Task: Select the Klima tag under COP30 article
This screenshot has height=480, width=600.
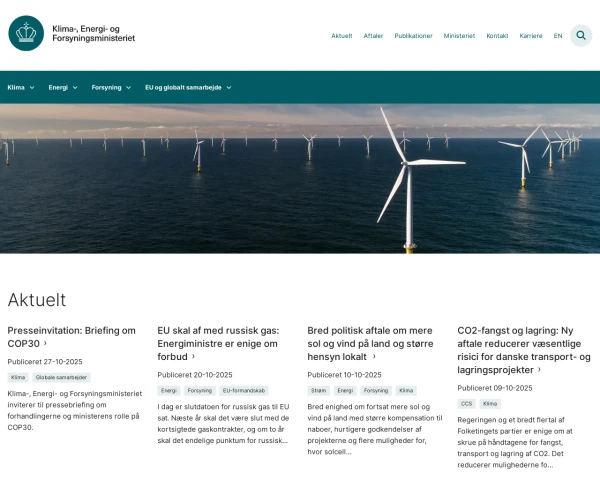Action: tap(18, 377)
